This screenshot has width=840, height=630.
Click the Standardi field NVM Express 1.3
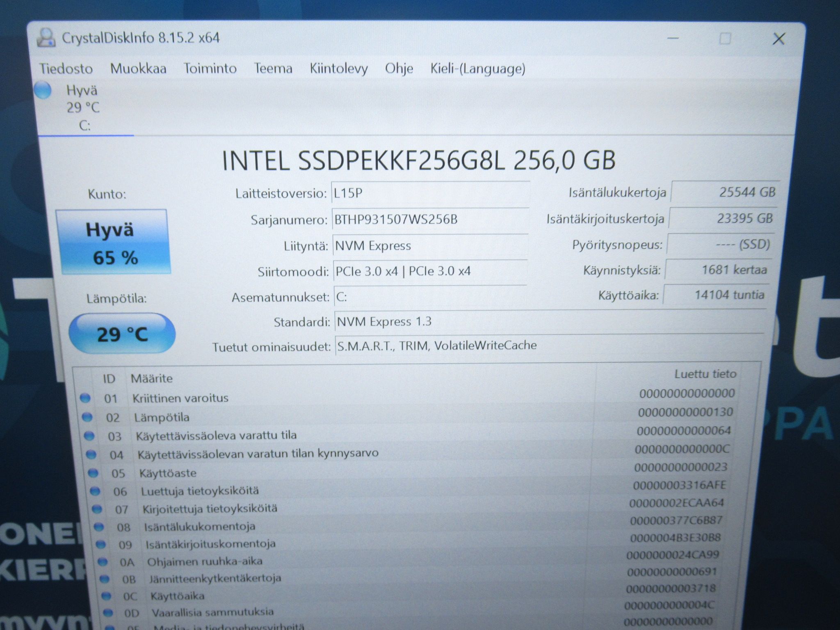coord(550,322)
